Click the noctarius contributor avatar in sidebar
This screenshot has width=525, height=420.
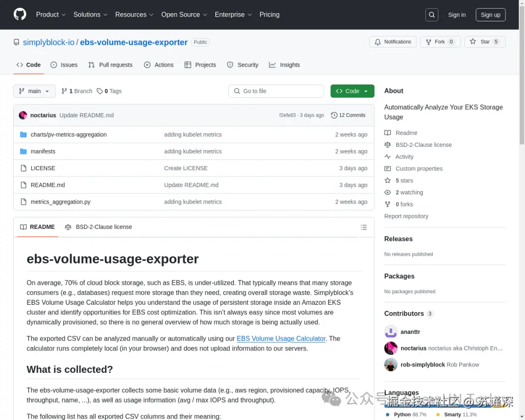[x=391, y=348]
